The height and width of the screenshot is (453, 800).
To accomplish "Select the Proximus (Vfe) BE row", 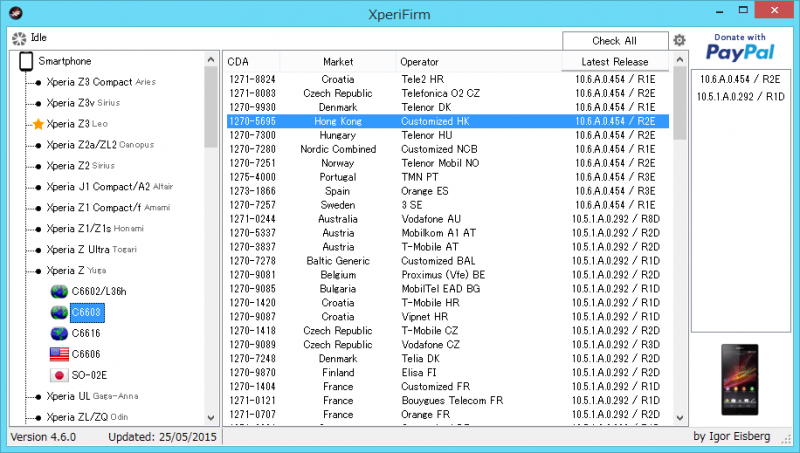I will [x=447, y=275].
